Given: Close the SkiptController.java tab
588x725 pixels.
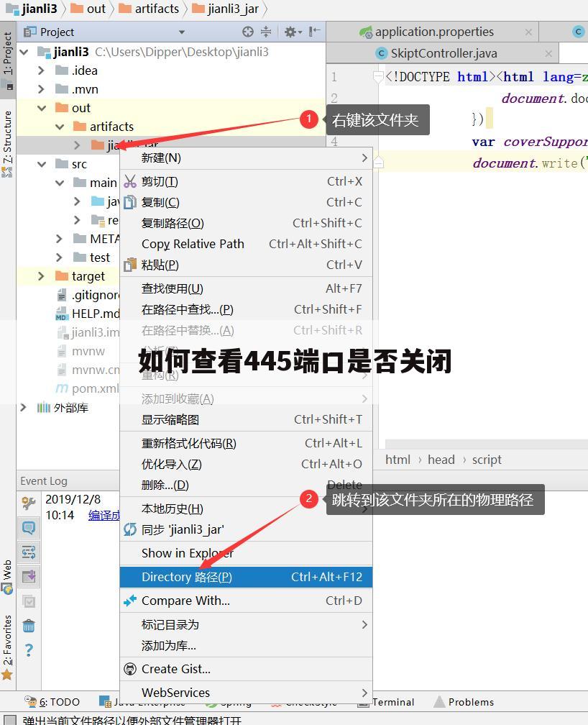Looking at the screenshot, I should coord(549,53).
